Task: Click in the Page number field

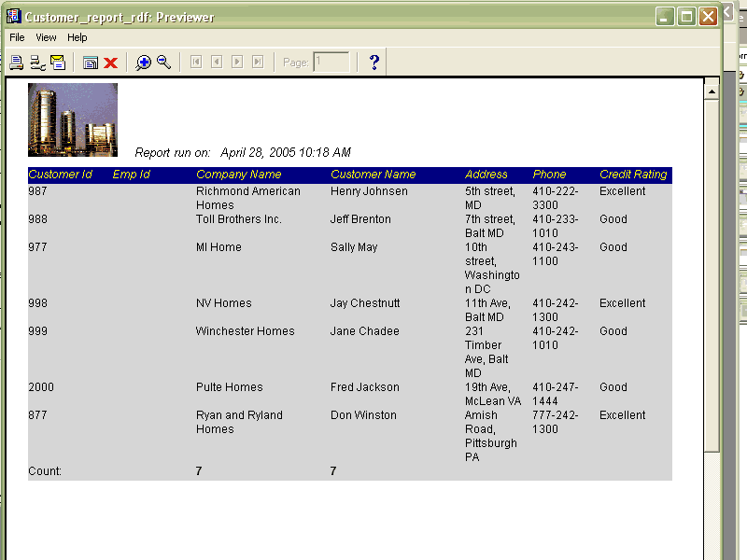Action: pyautogui.click(x=331, y=63)
